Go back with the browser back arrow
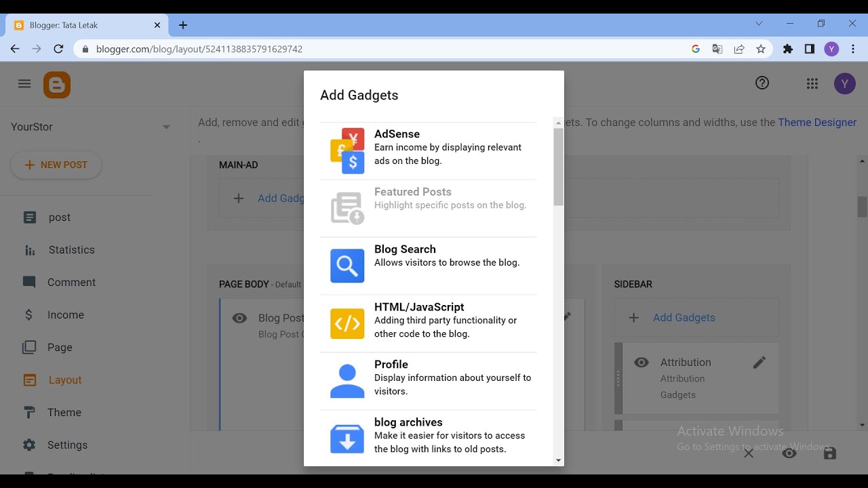Screen dimensions: 868x488 pyautogui.click(x=15, y=49)
